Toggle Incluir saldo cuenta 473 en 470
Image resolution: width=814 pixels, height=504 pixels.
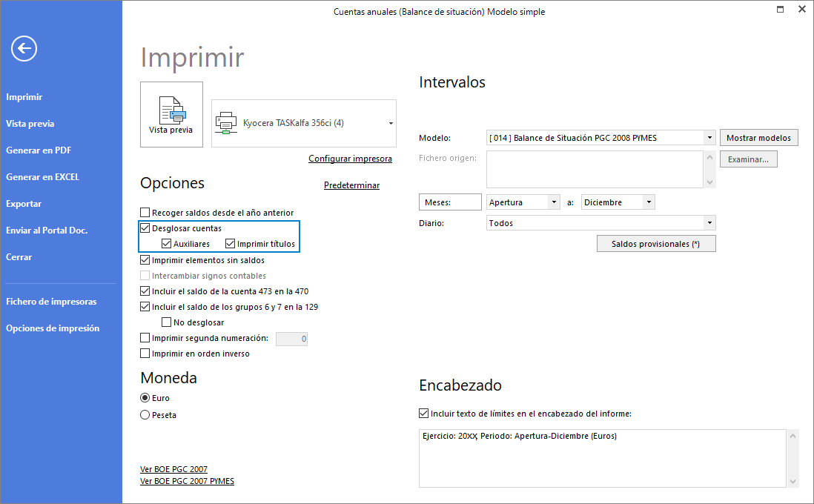pos(145,291)
